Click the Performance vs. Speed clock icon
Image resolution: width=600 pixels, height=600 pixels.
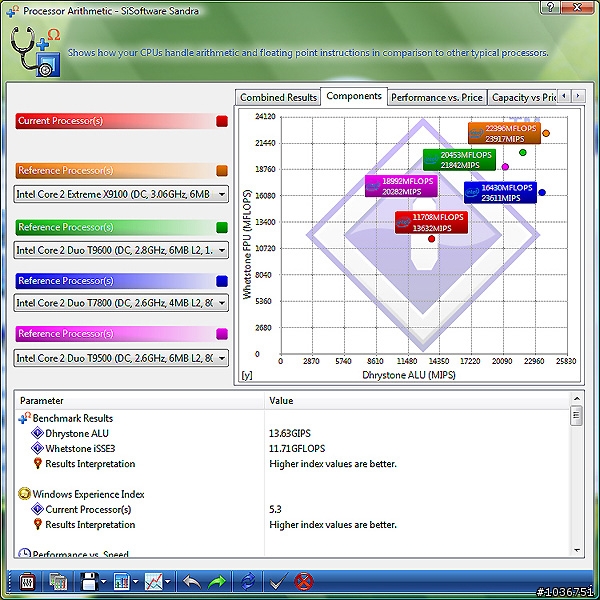coord(24,553)
